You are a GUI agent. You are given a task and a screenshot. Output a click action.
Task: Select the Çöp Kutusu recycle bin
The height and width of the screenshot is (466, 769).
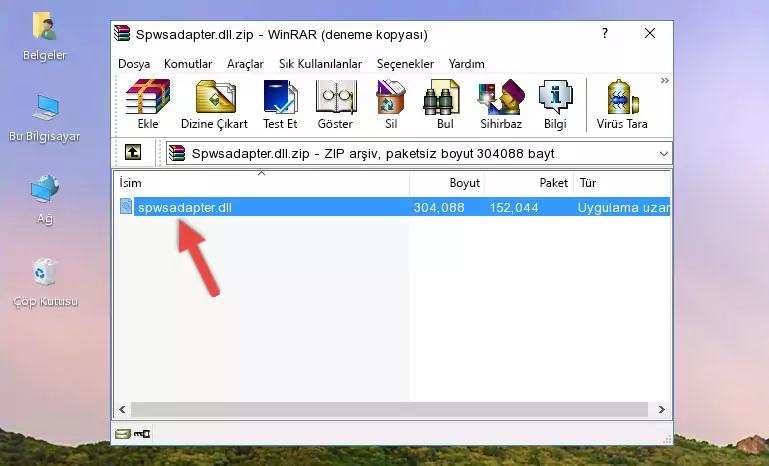point(45,283)
